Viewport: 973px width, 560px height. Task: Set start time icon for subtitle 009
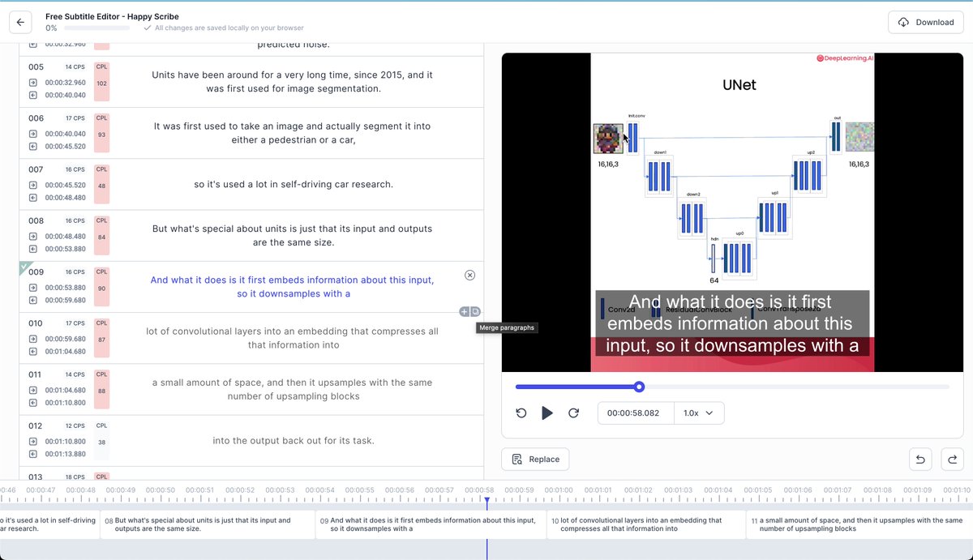(33, 287)
